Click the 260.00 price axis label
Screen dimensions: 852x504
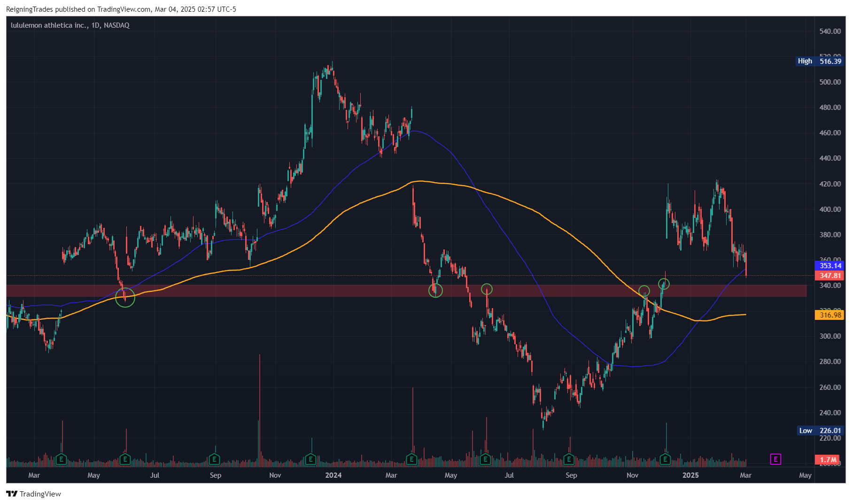830,388
